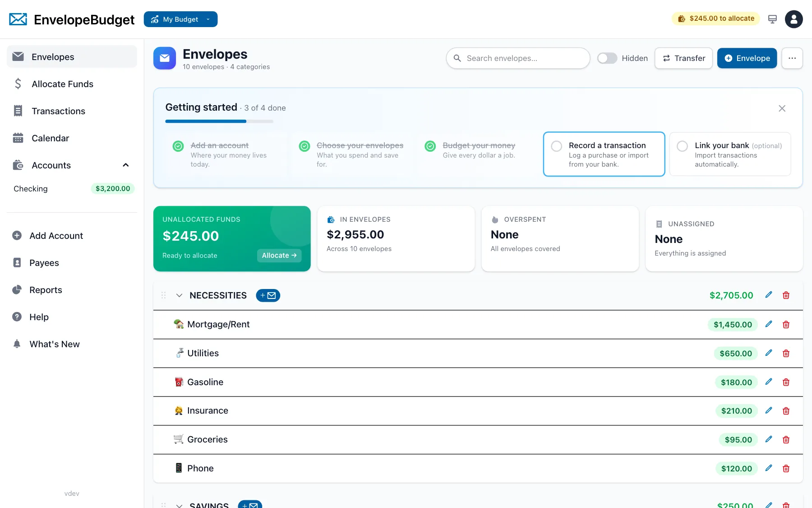Delete the Phone envelope

point(786,468)
